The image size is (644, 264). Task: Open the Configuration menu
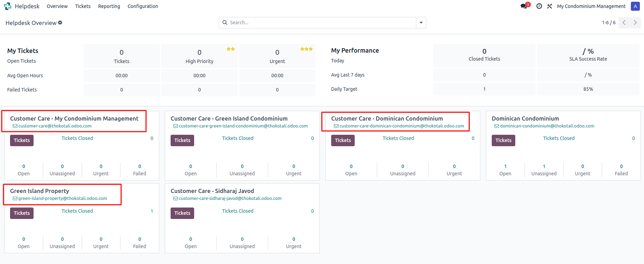coord(143,6)
